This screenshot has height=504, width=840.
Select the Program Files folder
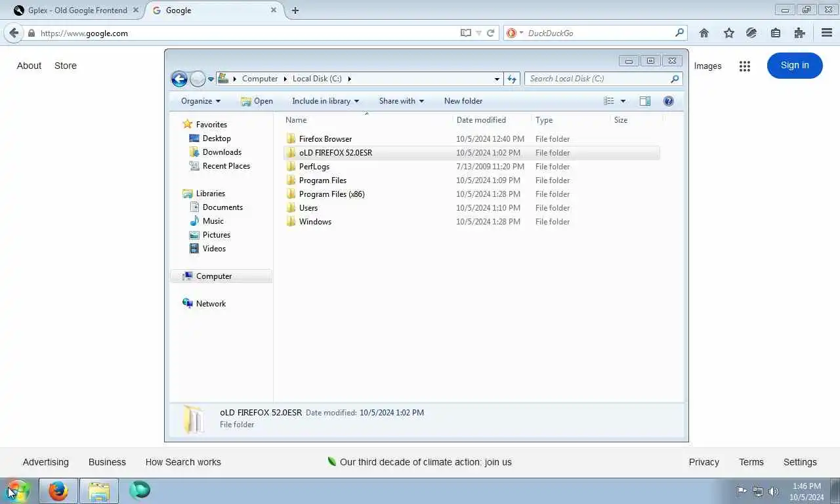[323, 180]
